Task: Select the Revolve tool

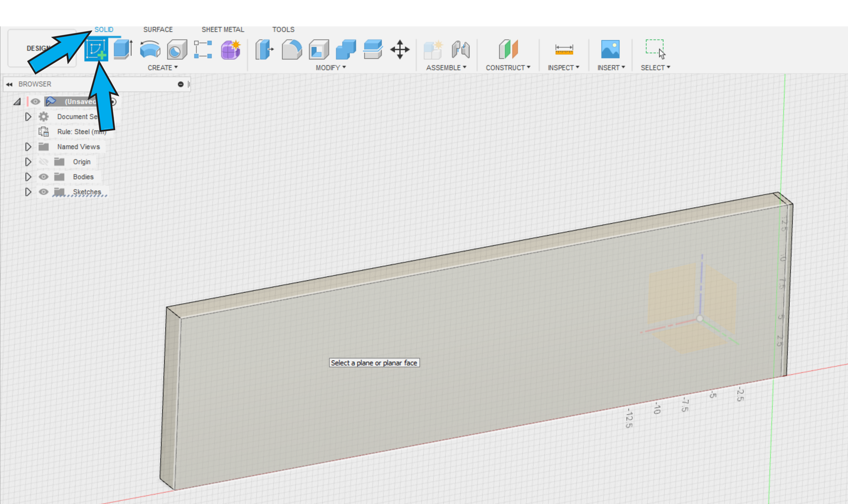Action: [150, 50]
